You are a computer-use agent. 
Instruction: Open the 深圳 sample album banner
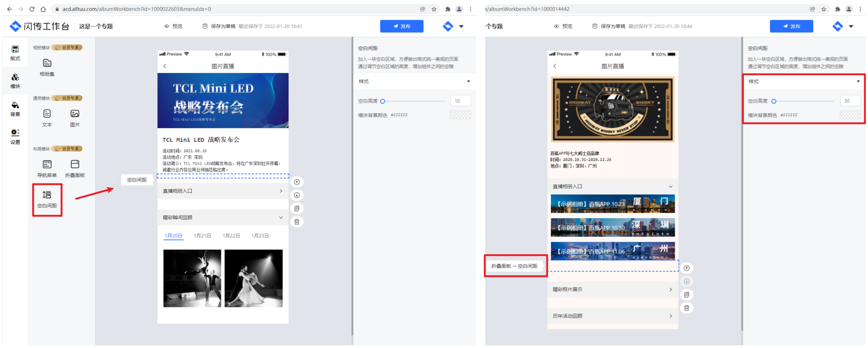click(613, 228)
